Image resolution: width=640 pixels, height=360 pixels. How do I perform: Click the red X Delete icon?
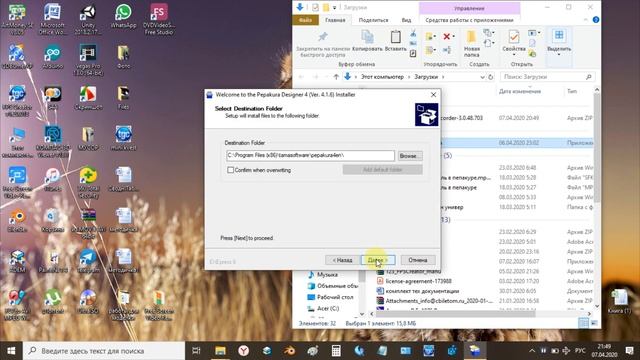tap(447, 37)
